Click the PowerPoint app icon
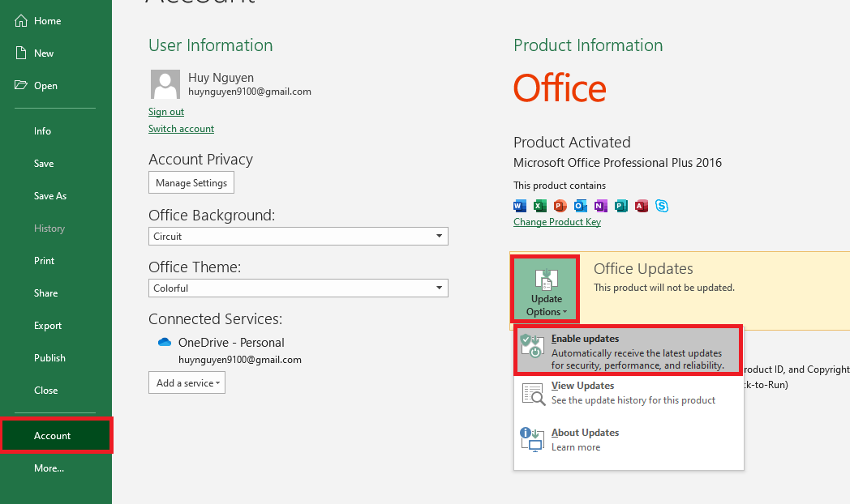This screenshot has width=850, height=504. click(x=560, y=206)
